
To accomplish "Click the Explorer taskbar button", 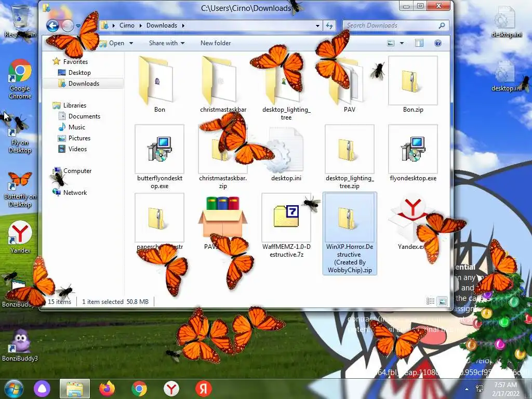I will click(75, 389).
